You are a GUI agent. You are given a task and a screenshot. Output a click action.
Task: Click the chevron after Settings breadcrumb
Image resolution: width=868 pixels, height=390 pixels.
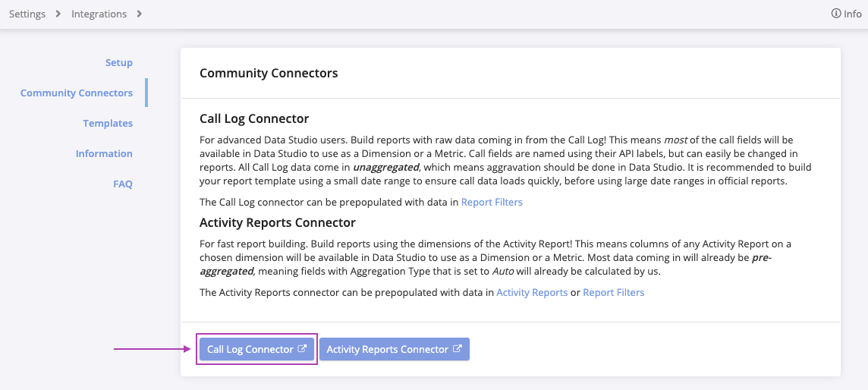pos(58,14)
